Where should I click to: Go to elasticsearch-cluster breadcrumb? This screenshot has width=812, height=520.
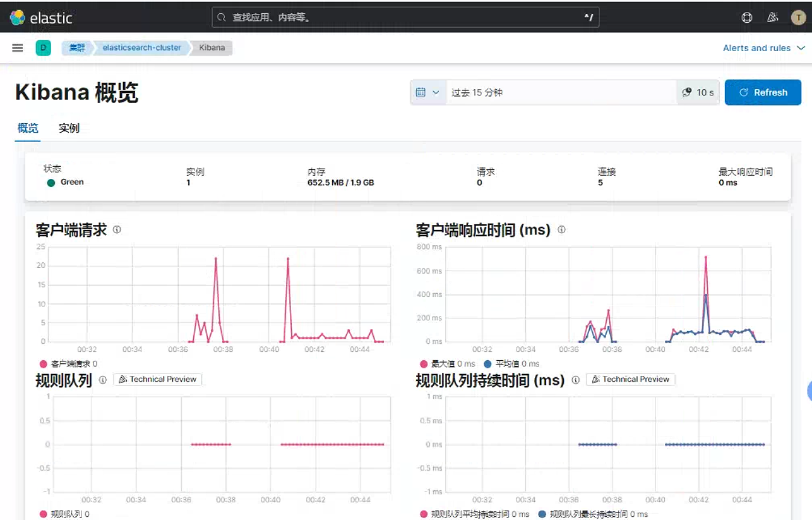pos(141,48)
